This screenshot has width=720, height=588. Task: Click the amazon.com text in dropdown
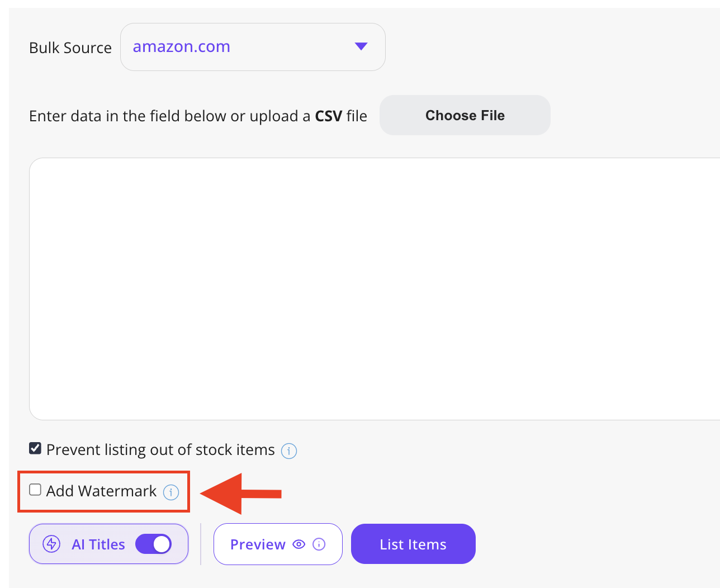(182, 47)
